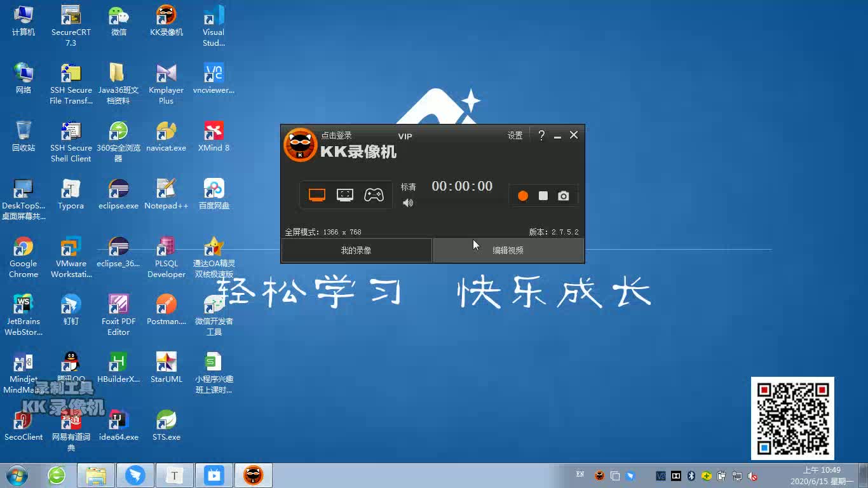This screenshot has width=868, height=488.
Task: Open 小程序兴趣班上课时 document icon
Action: click(214, 373)
